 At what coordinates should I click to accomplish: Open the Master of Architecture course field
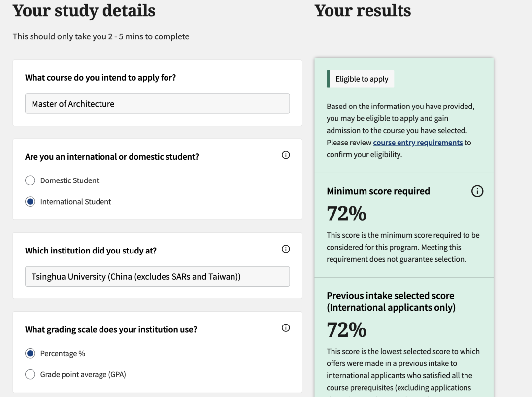coord(157,104)
